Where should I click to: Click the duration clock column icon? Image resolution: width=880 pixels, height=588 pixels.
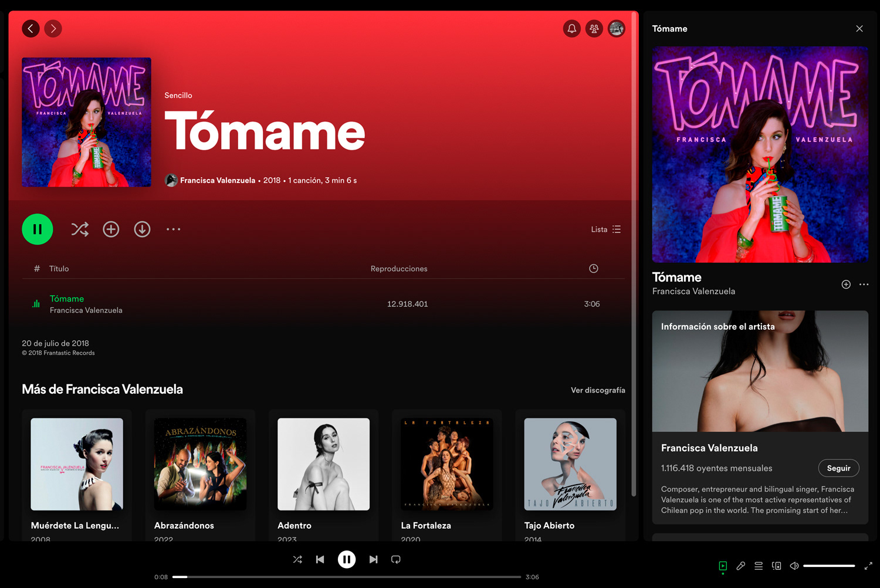click(x=594, y=269)
